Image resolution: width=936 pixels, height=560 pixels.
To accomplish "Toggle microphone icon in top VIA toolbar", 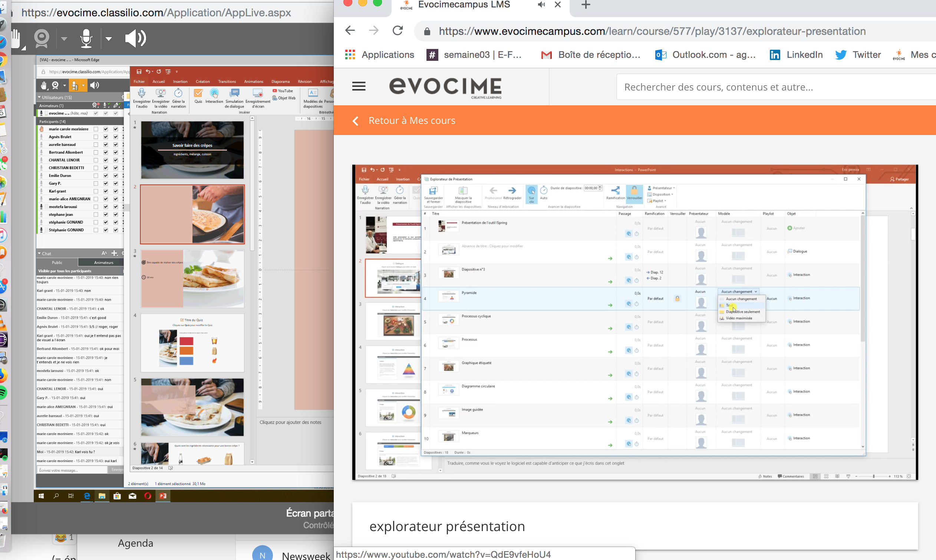I will click(86, 39).
